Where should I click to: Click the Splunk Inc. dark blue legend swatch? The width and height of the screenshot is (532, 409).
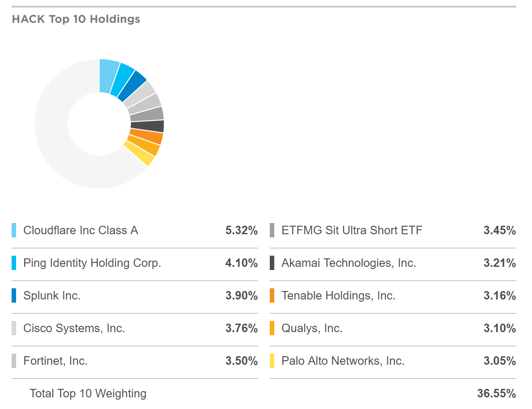pyautogui.click(x=14, y=295)
